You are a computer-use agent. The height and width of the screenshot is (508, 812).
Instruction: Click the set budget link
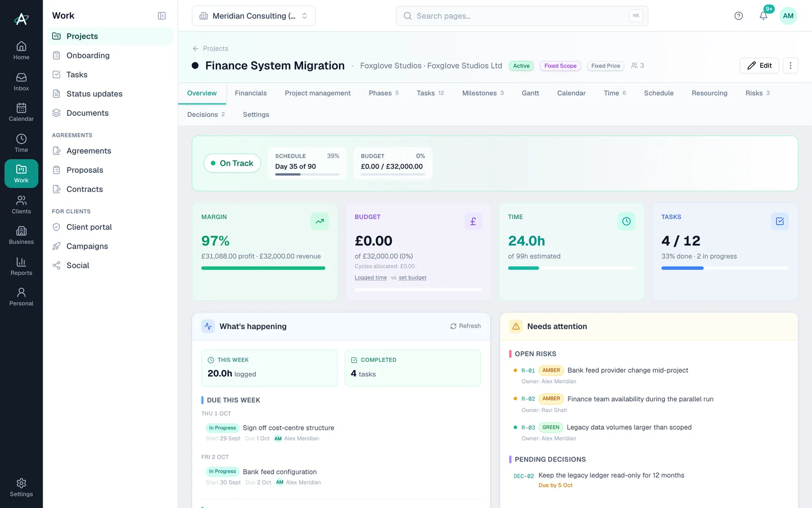(x=413, y=277)
